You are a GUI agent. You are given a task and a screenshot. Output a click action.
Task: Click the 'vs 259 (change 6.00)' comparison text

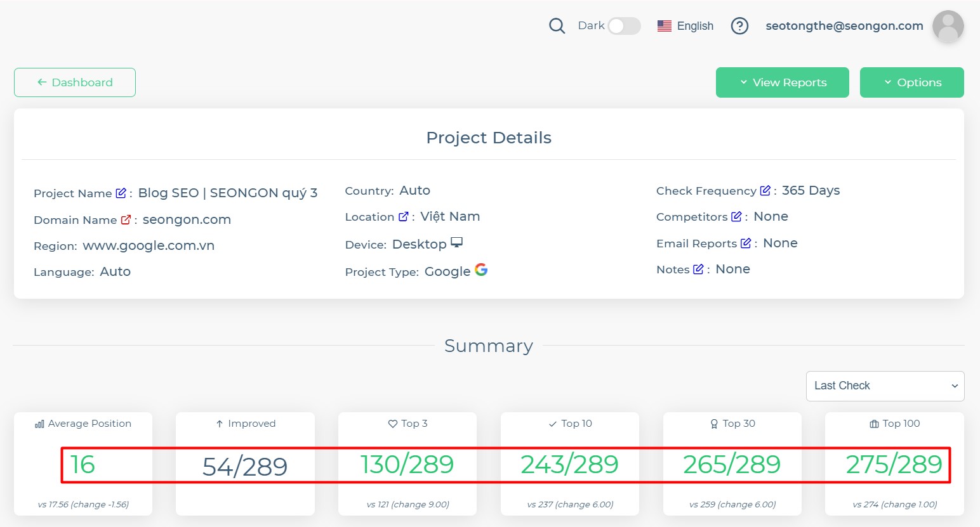pyautogui.click(x=732, y=505)
